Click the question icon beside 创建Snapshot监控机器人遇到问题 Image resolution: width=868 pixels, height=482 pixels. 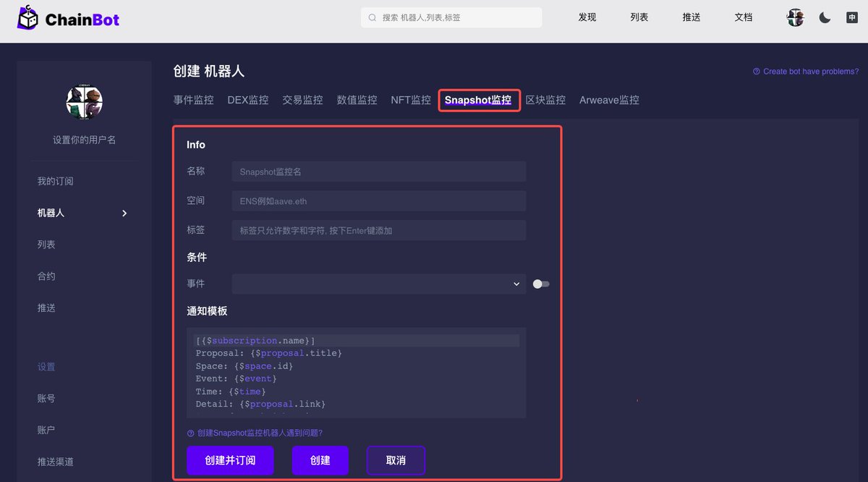[191, 433]
